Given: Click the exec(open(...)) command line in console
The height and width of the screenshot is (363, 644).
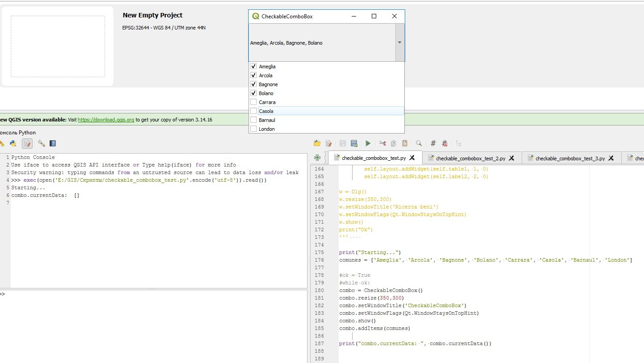Looking at the screenshot, I should [x=139, y=180].
